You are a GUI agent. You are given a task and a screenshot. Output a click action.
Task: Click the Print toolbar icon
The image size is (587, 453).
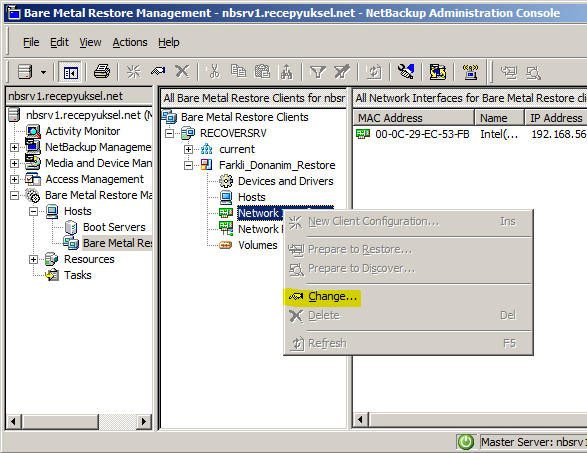pyautogui.click(x=101, y=71)
